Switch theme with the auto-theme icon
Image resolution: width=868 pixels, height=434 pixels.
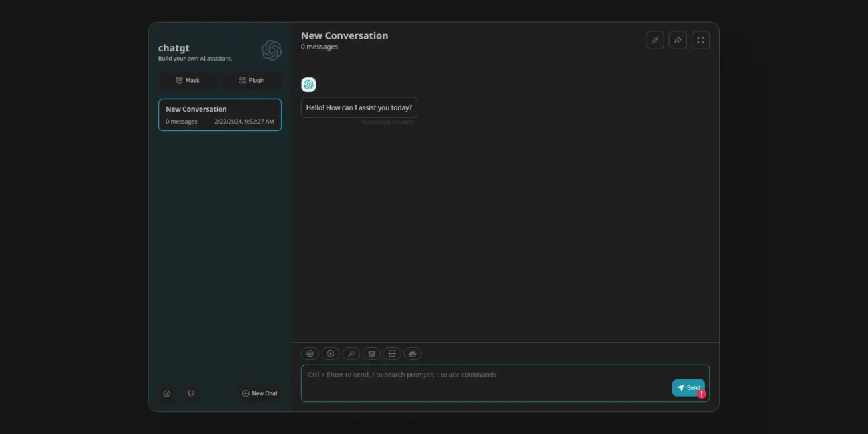pos(331,354)
